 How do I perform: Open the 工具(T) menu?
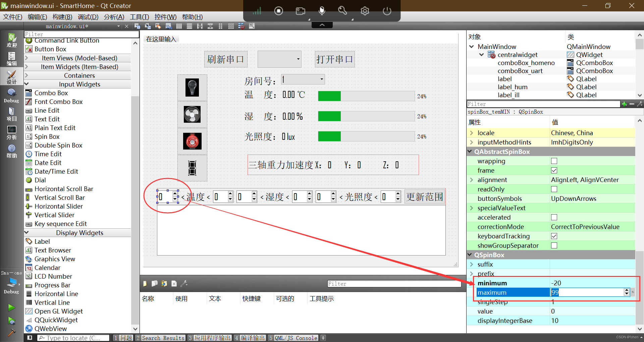click(x=139, y=17)
